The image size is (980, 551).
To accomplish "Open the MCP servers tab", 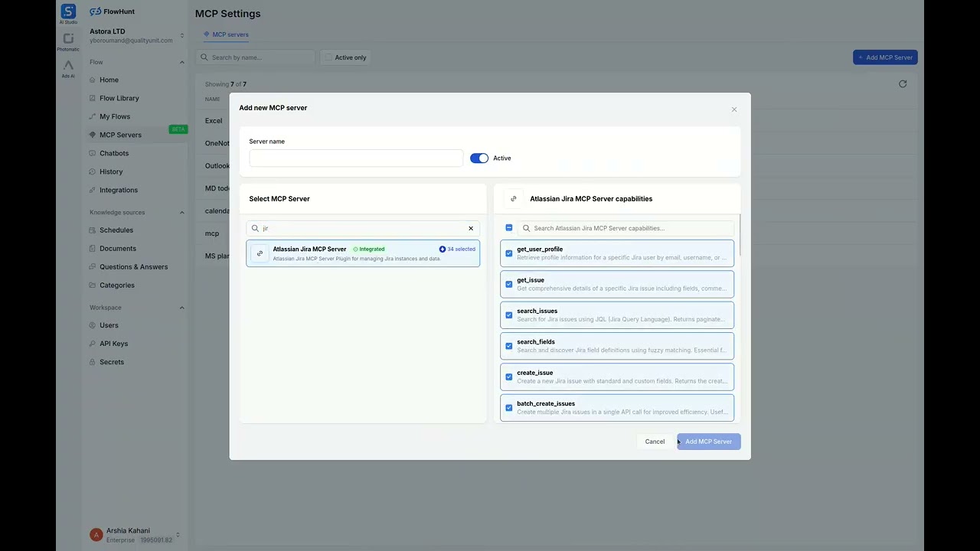I will click(226, 34).
